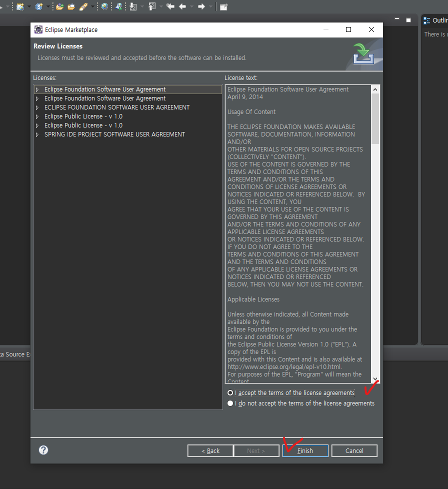Click the license text scroll down arrow
Image resolution: width=448 pixels, height=489 pixels.
tap(375, 379)
